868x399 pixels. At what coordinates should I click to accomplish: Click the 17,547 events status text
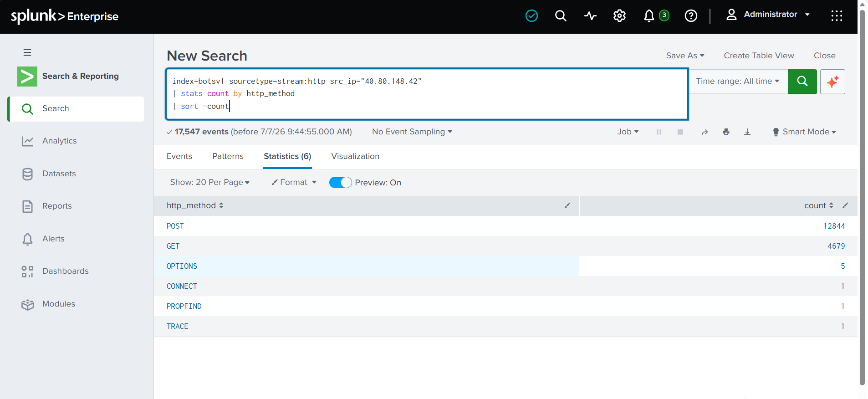click(x=201, y=132)
